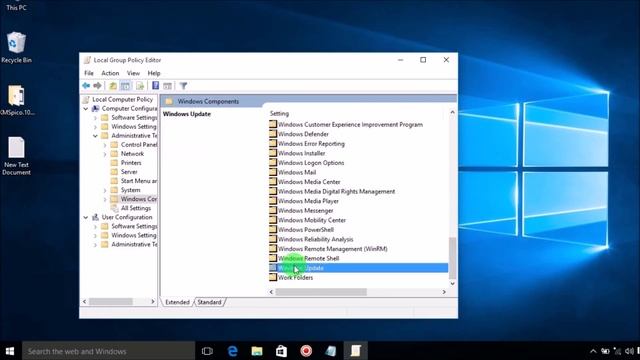Image resolution: width=640 pixels, height=360 pixels.
Task: Show hidden system tray icons
Action: pos(593,351)
